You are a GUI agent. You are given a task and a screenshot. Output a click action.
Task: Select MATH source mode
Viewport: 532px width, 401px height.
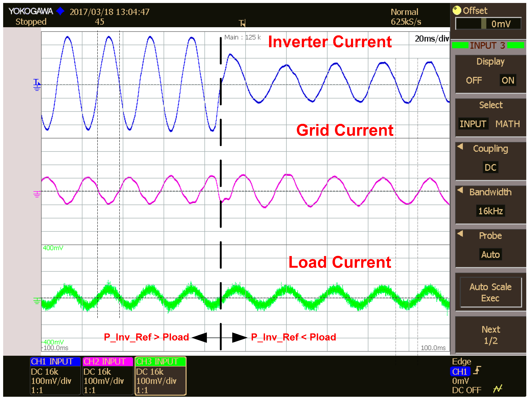[x=507, y=124]
